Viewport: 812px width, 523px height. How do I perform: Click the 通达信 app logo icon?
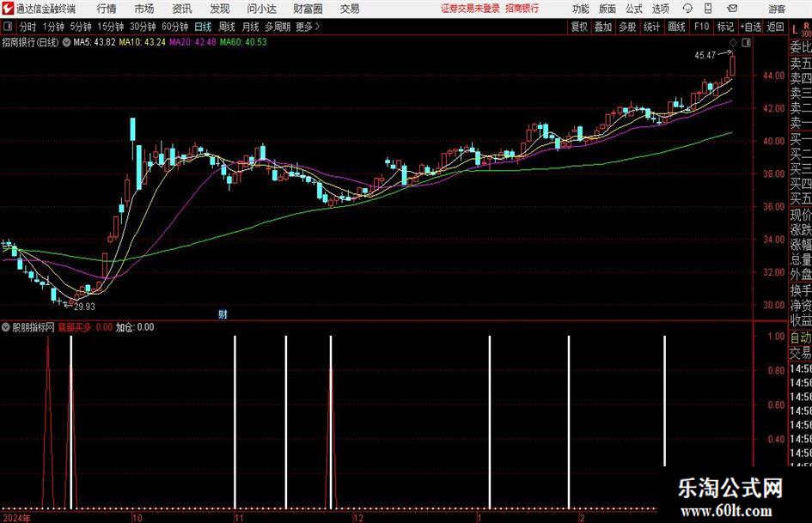coord(8,9)
